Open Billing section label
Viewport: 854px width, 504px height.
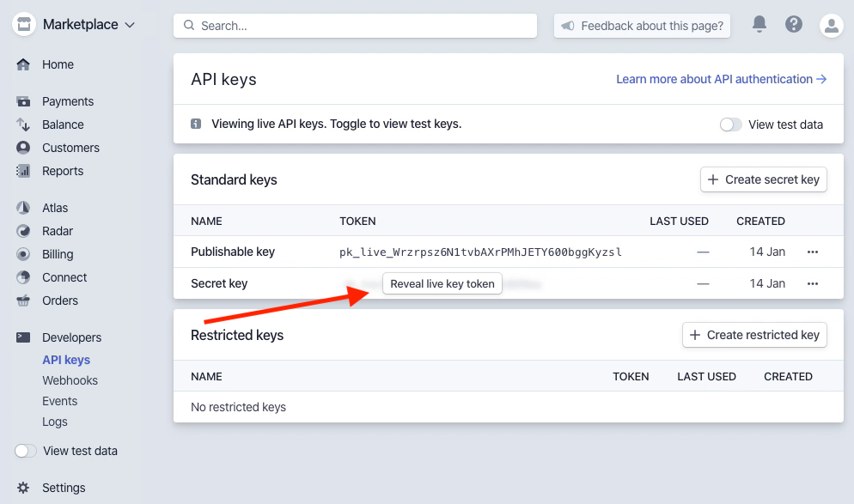coord(58,254)
